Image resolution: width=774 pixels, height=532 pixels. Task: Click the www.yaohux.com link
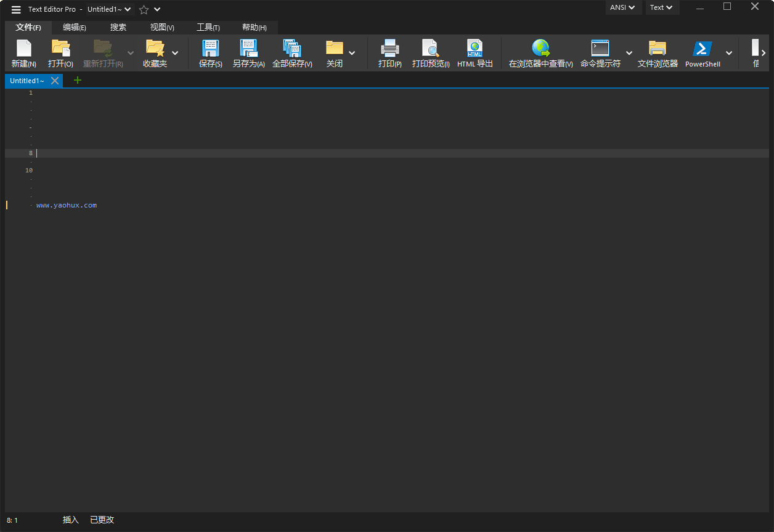coord(67,204)
